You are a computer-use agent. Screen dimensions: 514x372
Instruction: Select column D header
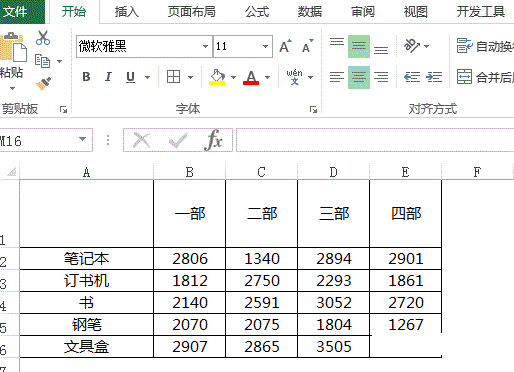(333, 172)
